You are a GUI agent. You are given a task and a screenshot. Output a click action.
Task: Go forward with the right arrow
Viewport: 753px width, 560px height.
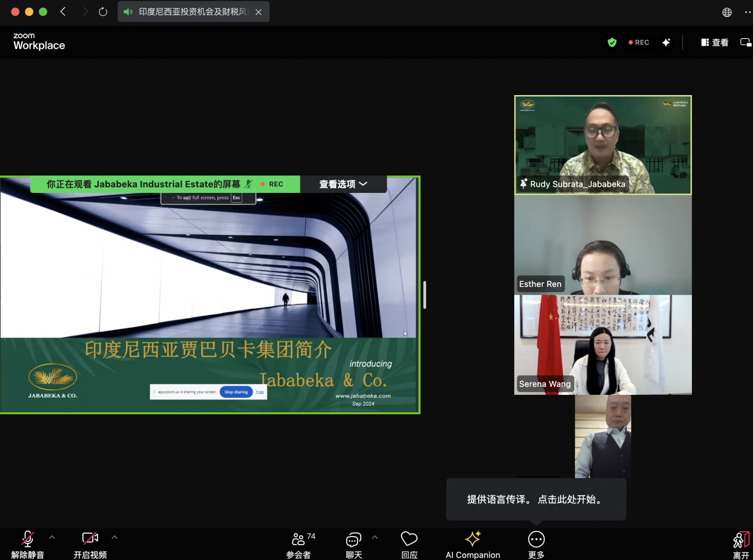(x=85, y=11)
